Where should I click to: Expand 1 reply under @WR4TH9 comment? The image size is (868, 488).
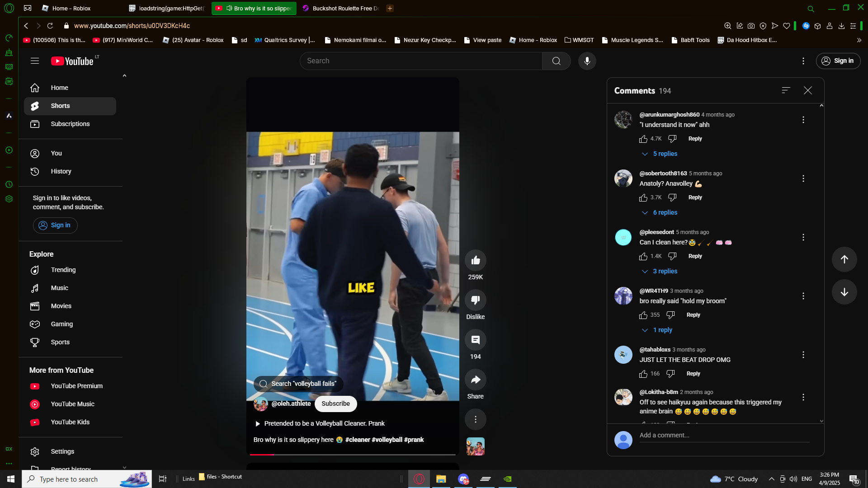(657, 330)
